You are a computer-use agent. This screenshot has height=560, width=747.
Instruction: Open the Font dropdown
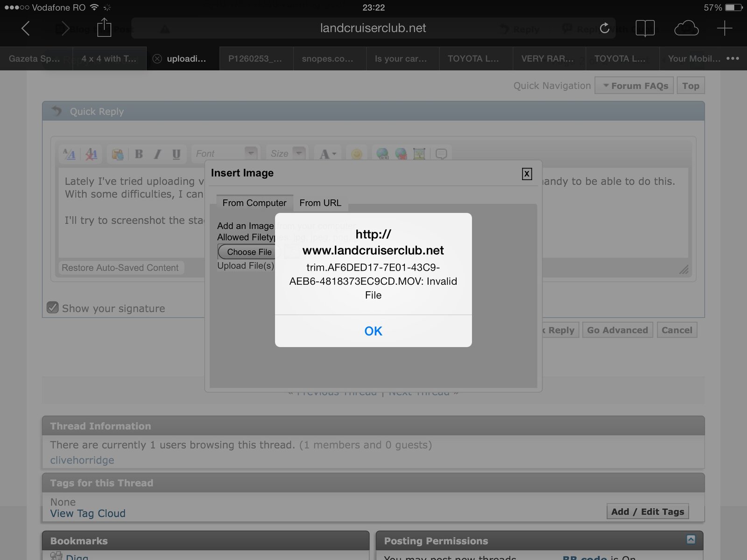click(x=225, y=154)
